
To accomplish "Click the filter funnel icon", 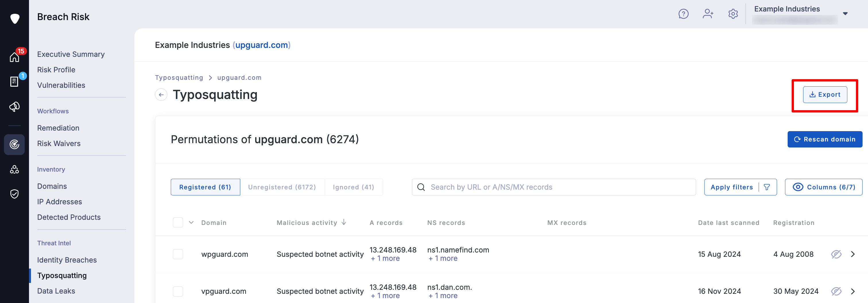I will coord(767,187).
